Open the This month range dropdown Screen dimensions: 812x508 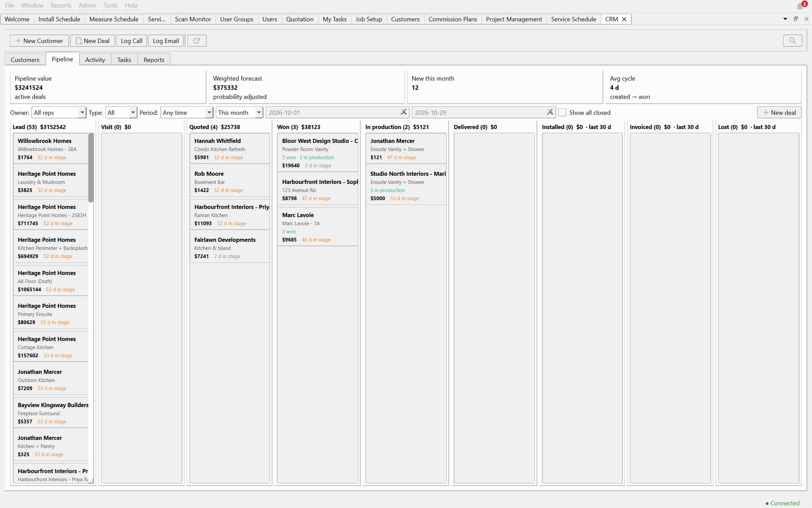click(x=239, y=112)
